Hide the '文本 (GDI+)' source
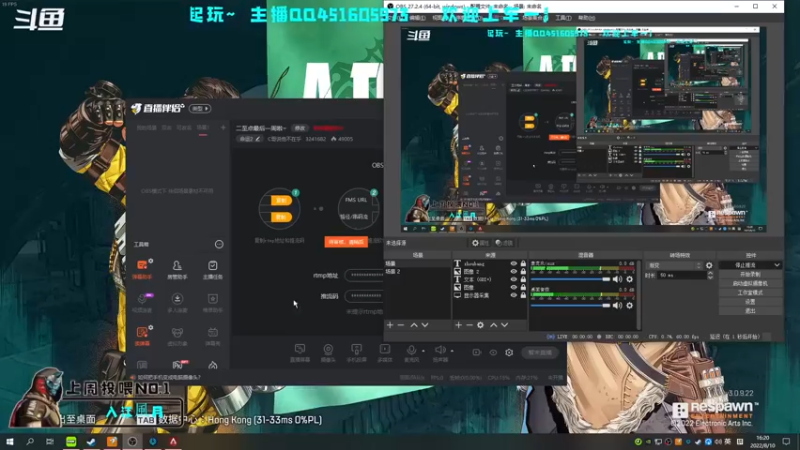The width and height of the screenshot is (800, 450). pyautogui.click(x=514, y=279)
